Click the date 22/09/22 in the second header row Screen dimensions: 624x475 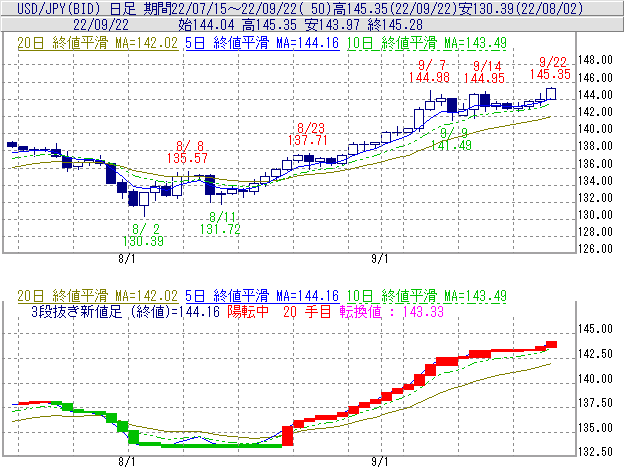[x=101, y=25]
